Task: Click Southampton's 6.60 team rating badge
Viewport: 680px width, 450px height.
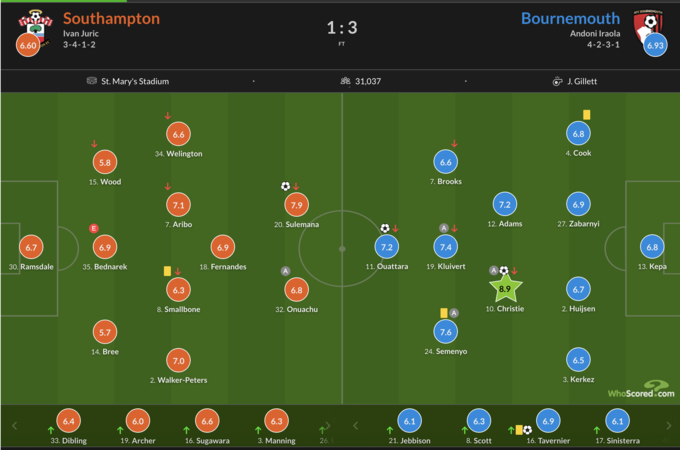Action: (x=28, y=46)
